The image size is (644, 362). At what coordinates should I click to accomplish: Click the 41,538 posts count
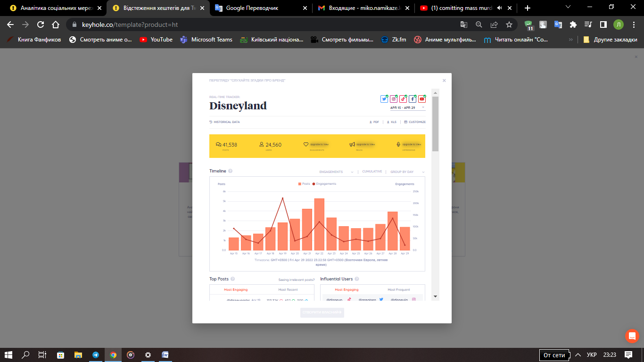[x=230, y=145]
